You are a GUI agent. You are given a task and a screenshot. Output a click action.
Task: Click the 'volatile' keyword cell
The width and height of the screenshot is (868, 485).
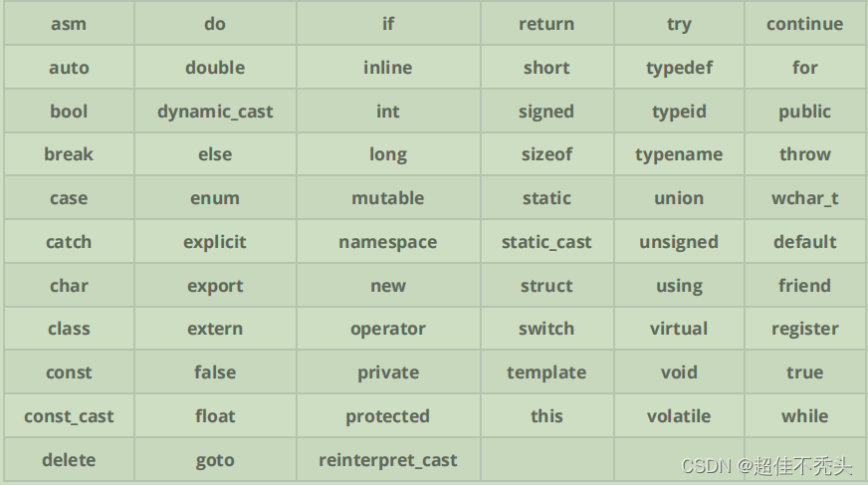pos(679,416)
